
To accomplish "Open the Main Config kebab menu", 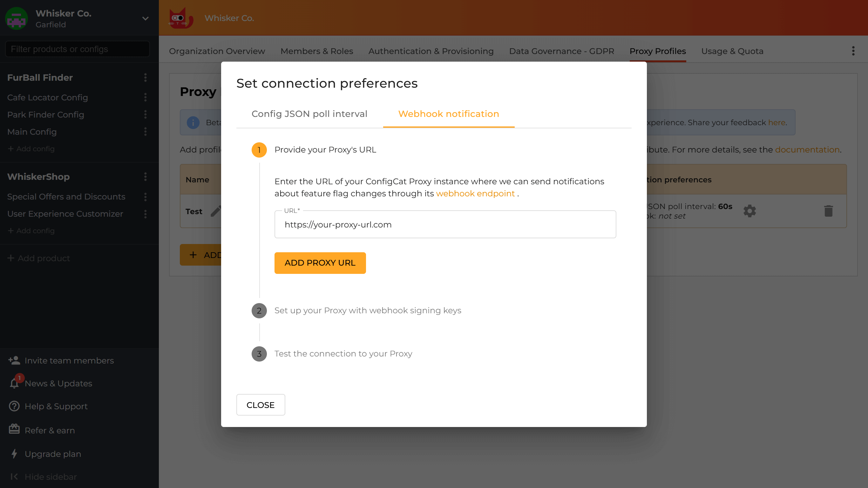I will click(145, 132).
